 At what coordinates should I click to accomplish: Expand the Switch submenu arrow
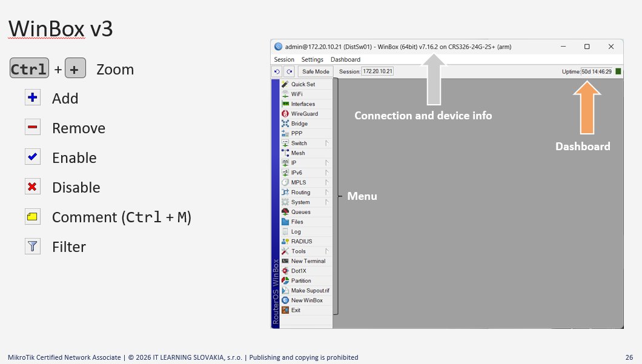click(326, 143)
